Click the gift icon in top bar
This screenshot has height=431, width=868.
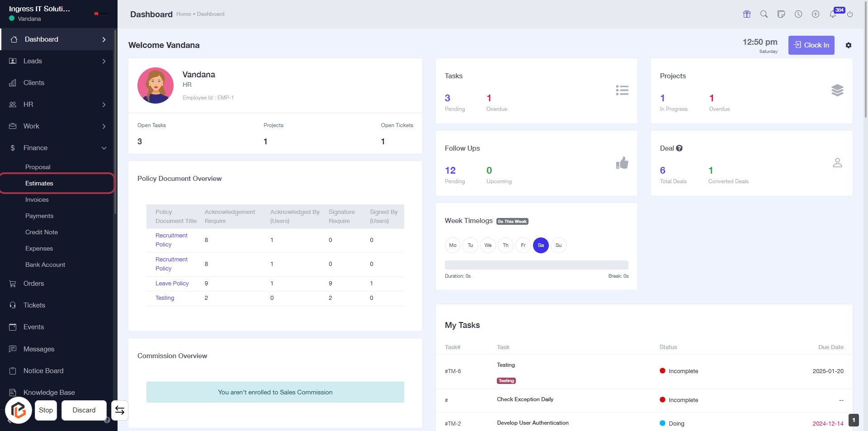746,14
